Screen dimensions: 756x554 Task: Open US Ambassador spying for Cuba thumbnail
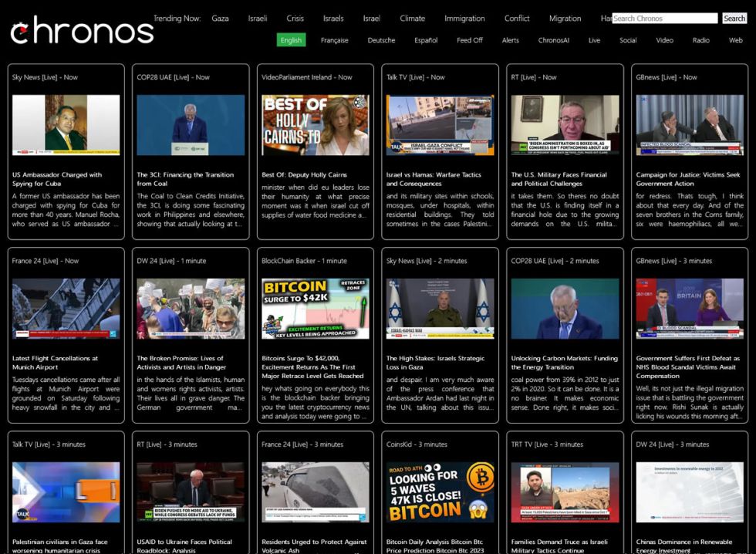66,125
